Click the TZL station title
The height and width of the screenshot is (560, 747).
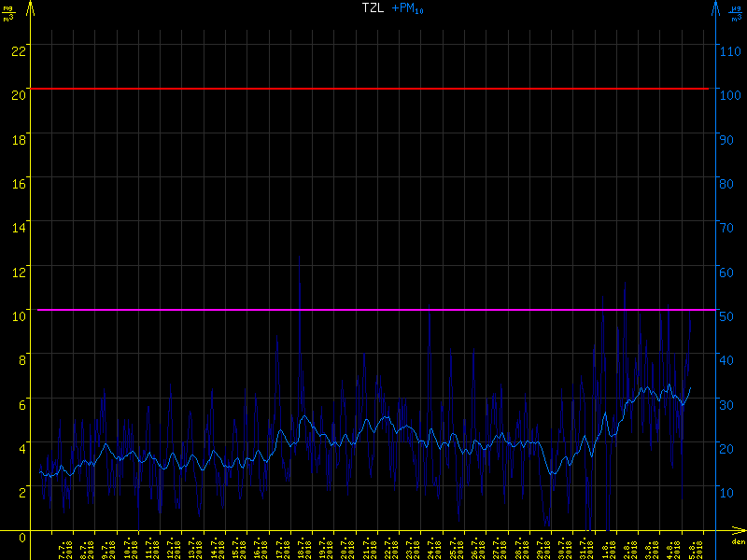click(373, 8)
